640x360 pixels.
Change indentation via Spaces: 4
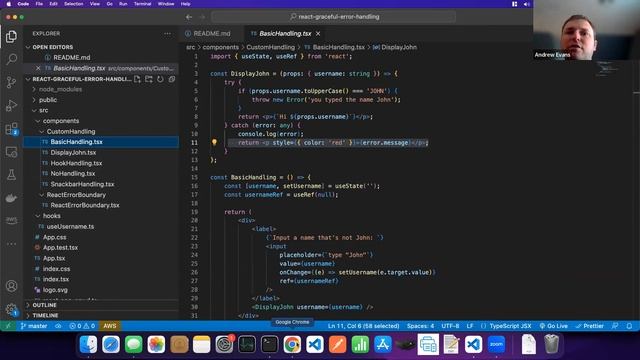coord(420,326)
